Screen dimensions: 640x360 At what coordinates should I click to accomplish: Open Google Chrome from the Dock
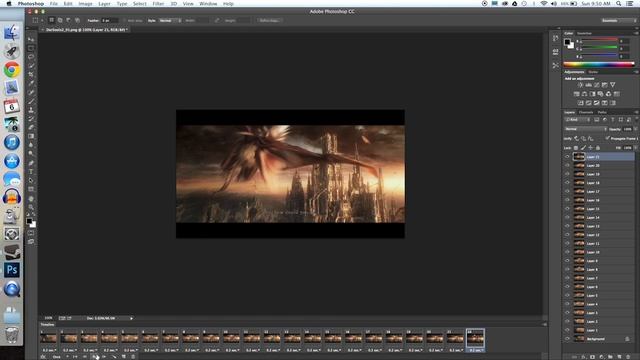[x=12, y=69]
